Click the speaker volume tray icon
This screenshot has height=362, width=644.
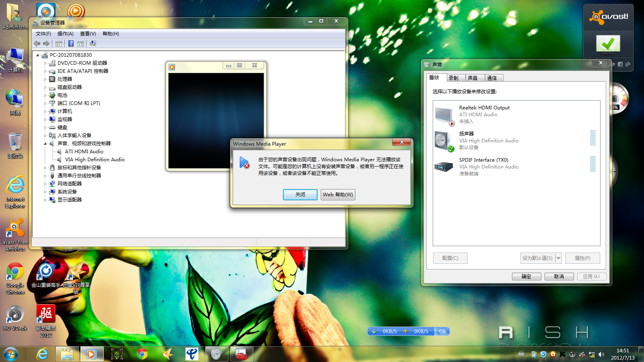601,354
